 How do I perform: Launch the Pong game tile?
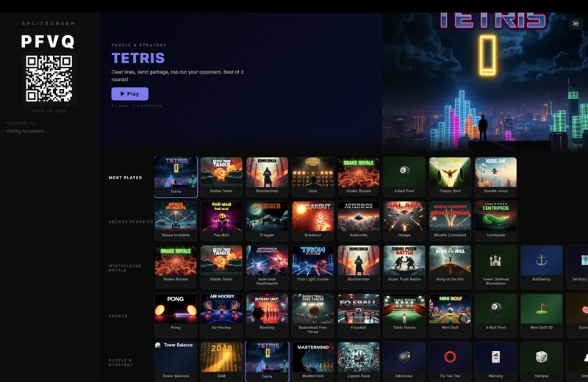click(x=176, y=315)
